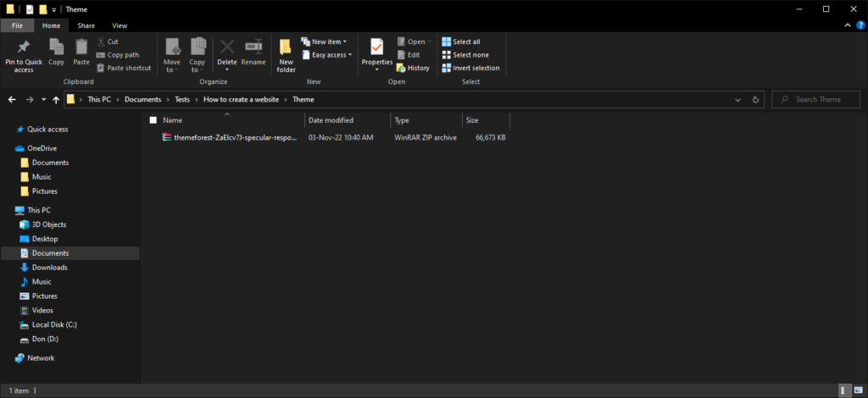868x398 pixels.
Task: Click the Rename icon
Action: (x=253, y=46)
